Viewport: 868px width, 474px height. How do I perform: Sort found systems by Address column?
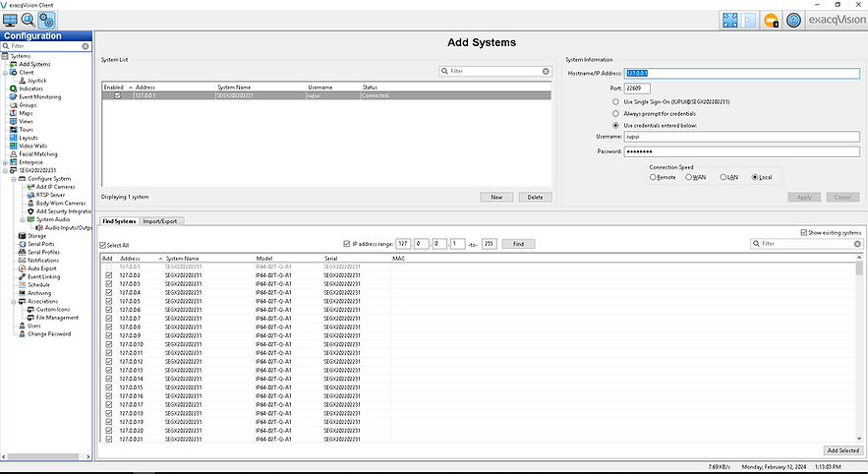point(142,259)
